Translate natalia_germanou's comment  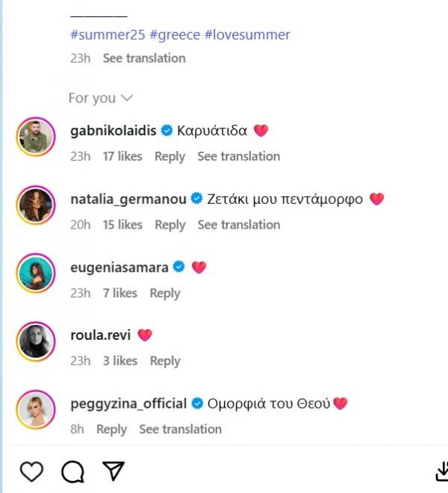pos(239,224)
